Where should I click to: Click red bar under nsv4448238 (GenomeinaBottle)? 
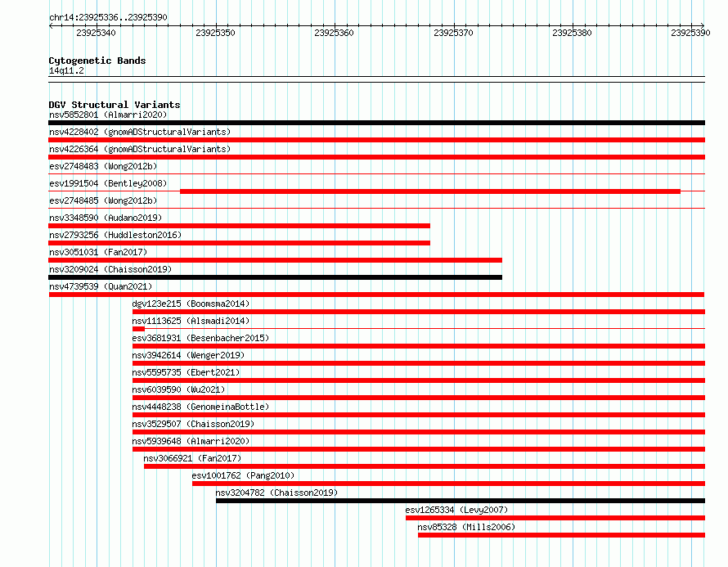pos(419,415)
